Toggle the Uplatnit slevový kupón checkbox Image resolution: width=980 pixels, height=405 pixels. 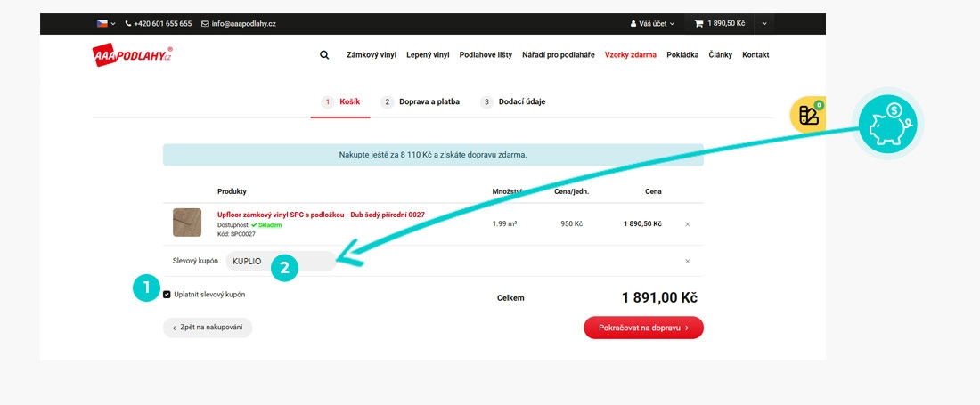pyautogui.click(x=167, y=295)
